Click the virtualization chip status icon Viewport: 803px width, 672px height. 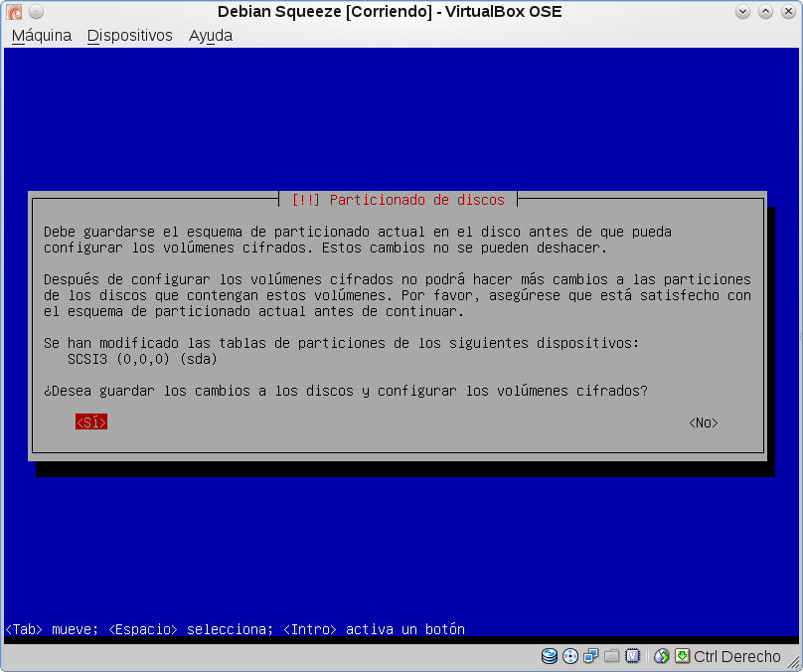[x=632, y=656]
